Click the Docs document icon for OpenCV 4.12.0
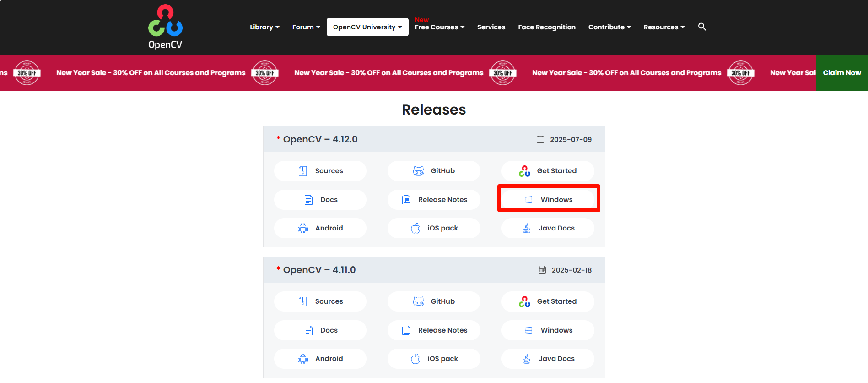Viewport: 868px width, 383px height. (x=309, y=200)
